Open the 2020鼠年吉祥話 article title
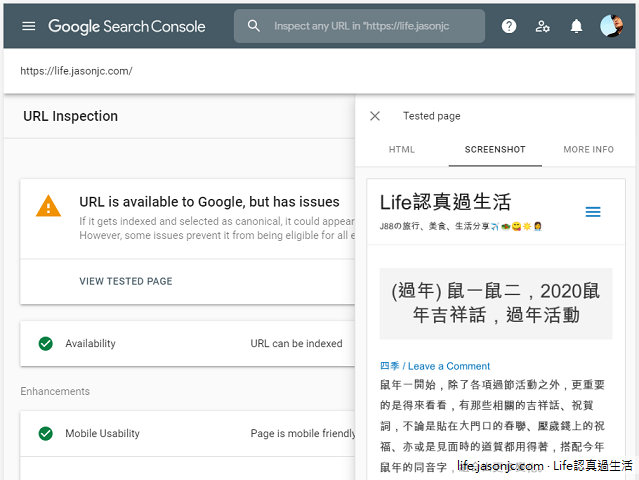639x480 pixels. point(496,303)
